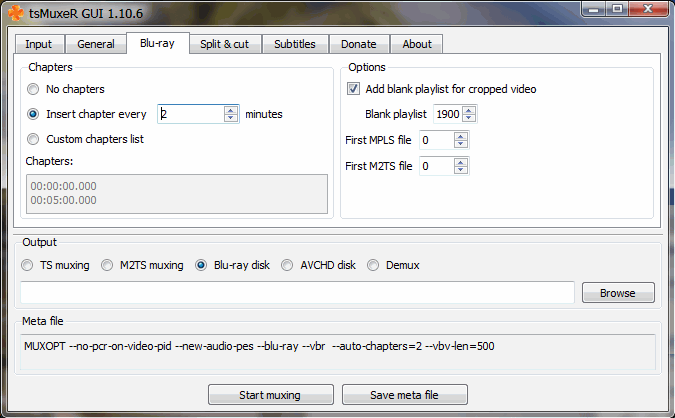Go to the Subtitles tab
Screen dimensions: 675x418
(294, 44)
